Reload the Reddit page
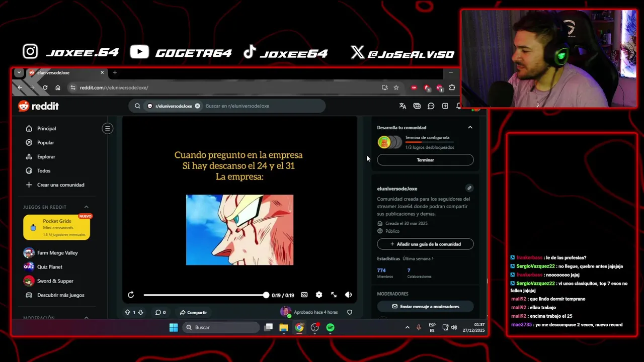This screenshot has width=644, height=362. (x=45, y=87)
